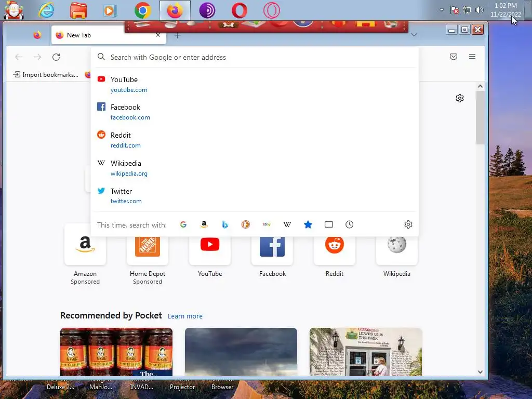Open the Firefox hamburger menu

(x=472, y=57)
